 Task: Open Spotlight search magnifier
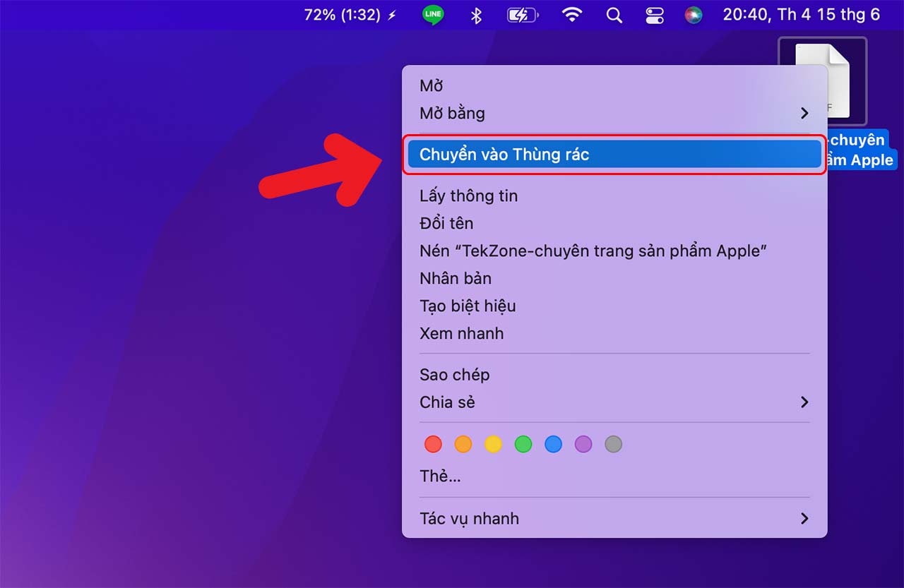(x=614, y=15)
